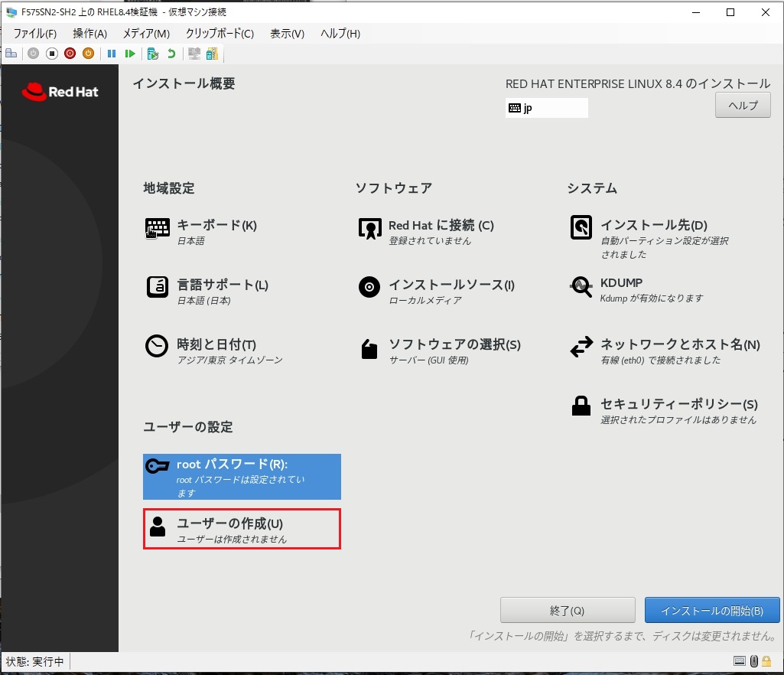Open the root パスワード(R) key icon
This screenshot has width=784, height=675.
coord(157,466)
